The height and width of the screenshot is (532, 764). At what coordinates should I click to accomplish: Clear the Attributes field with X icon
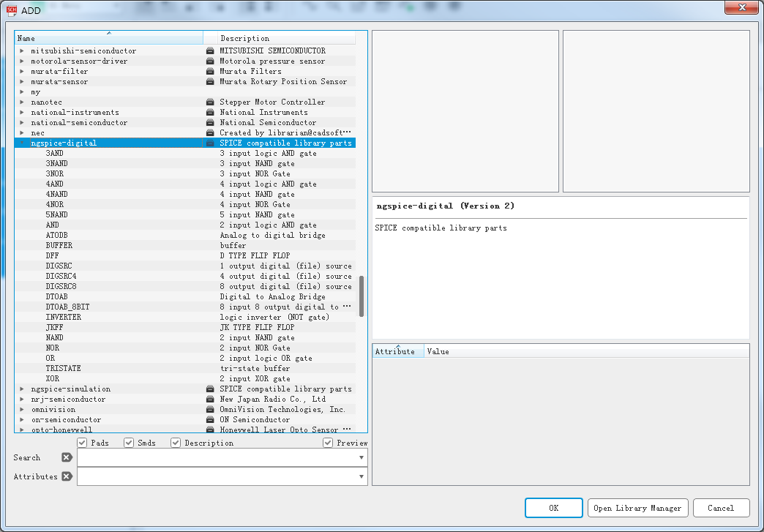pos(67,476)
